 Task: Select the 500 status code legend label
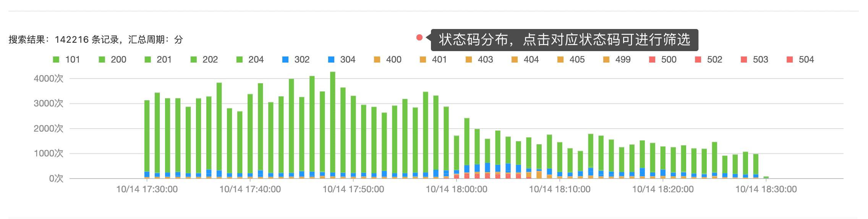point(669,60)
